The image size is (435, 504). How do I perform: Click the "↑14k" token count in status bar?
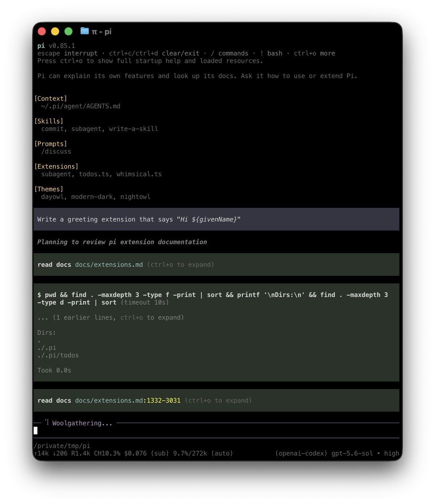click(41, 454)
